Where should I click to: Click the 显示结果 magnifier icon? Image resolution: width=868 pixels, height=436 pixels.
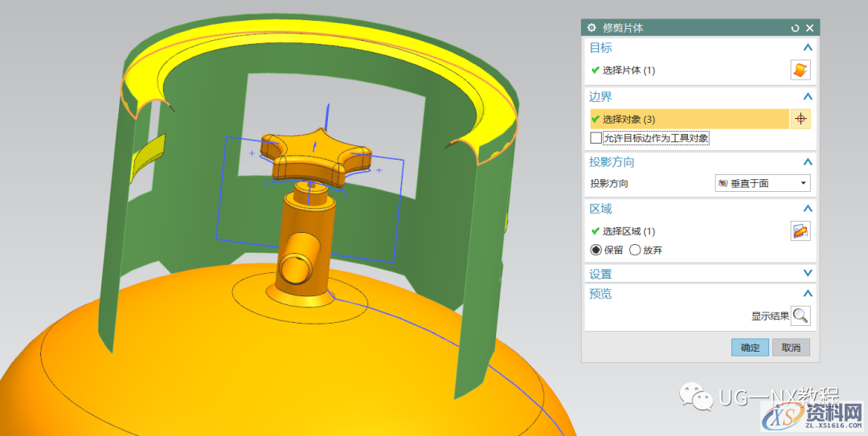tap(800, 316)
